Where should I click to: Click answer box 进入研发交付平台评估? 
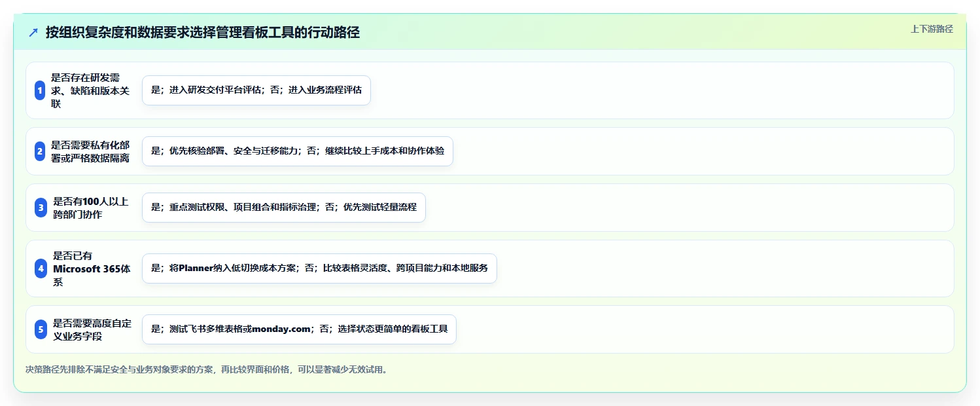tap(256, 90)
